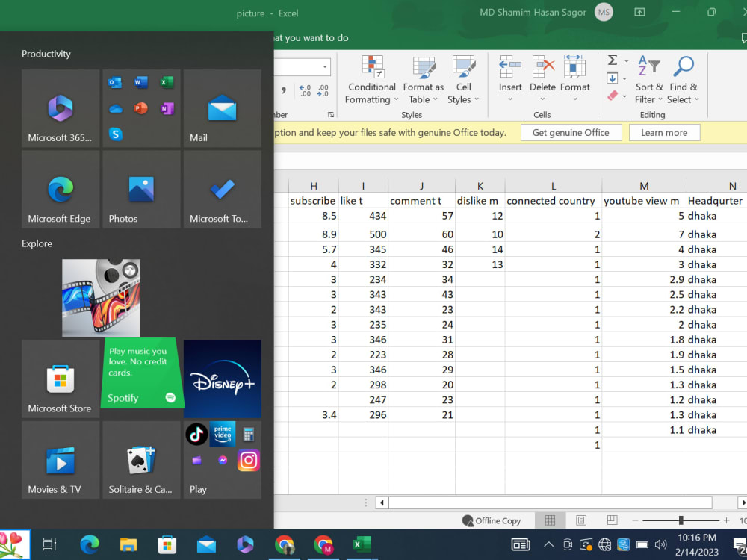The image size is (747, 560).
Task: Click the Insert cells button
Action: click(509, 78)
